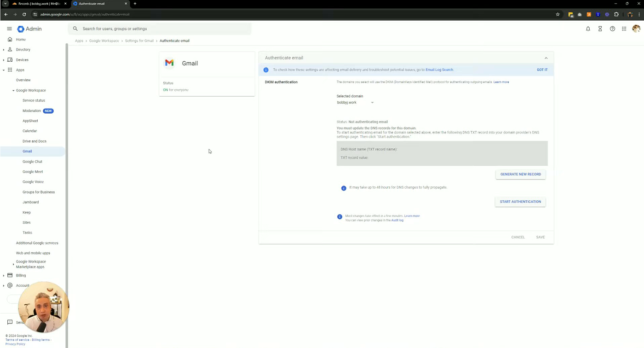Viewport: 644px width, 348px height.
Task: Close the Authenticate email tab
Action: 126,4
